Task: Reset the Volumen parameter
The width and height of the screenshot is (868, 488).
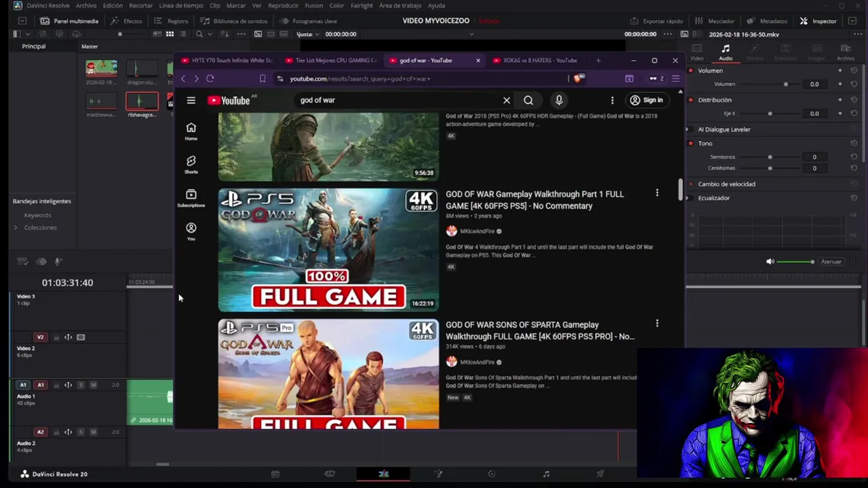Action: (854, 70)
